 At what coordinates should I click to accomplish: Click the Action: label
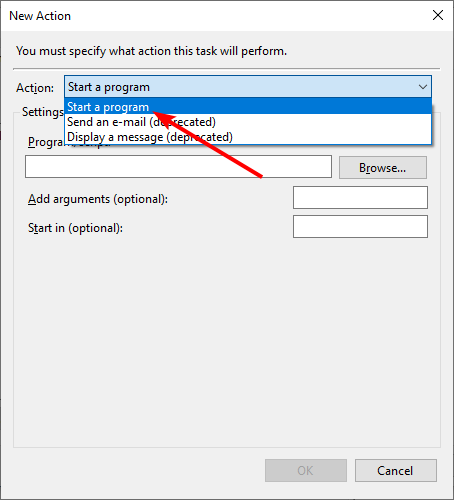click(35, 88)
